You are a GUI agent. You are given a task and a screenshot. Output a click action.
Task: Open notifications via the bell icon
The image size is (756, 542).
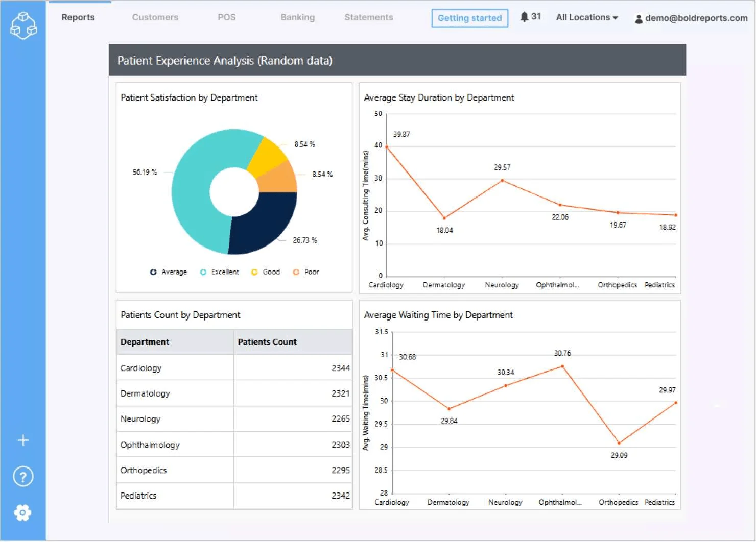[525, 16]
